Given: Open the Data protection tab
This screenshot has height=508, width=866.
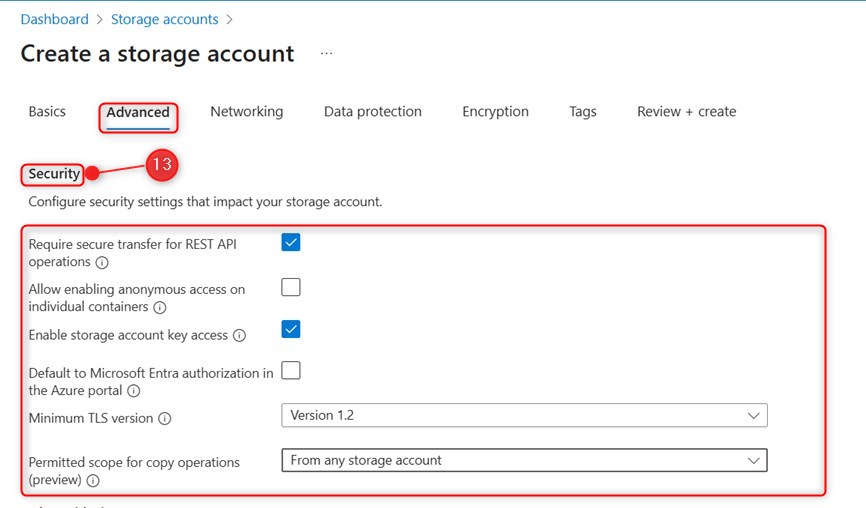Looking at the screenshot, I should 372,112.
